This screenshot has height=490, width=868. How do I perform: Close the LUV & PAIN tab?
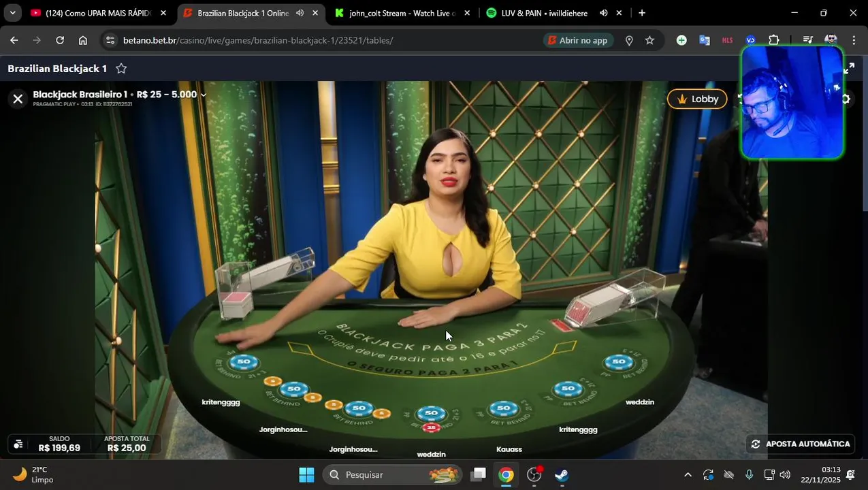(x=619, y=13)
